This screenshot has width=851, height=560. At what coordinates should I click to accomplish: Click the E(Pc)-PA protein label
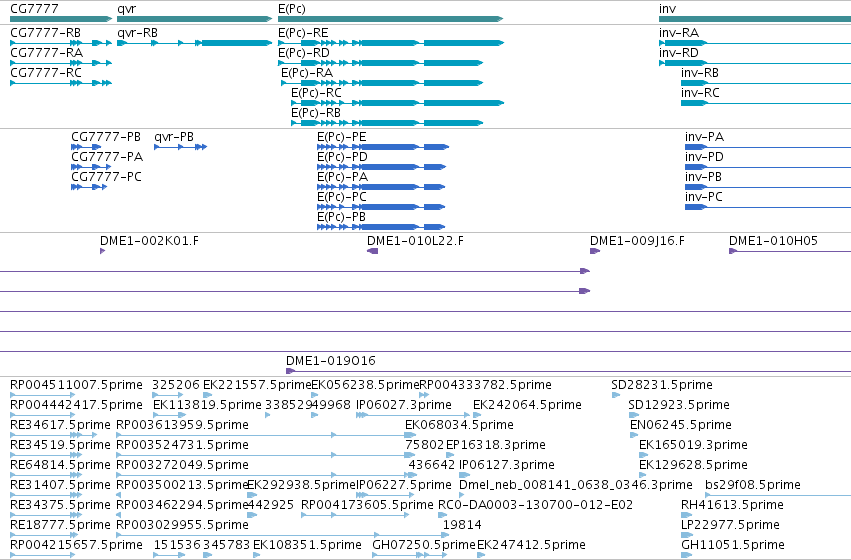click(x=342, y=177)
